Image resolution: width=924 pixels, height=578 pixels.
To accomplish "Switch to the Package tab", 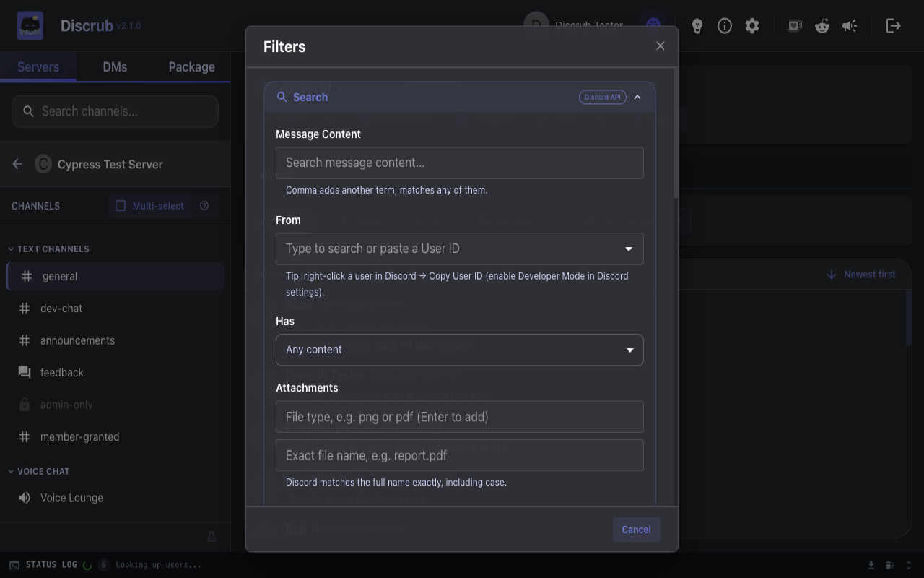I will 191,66.
